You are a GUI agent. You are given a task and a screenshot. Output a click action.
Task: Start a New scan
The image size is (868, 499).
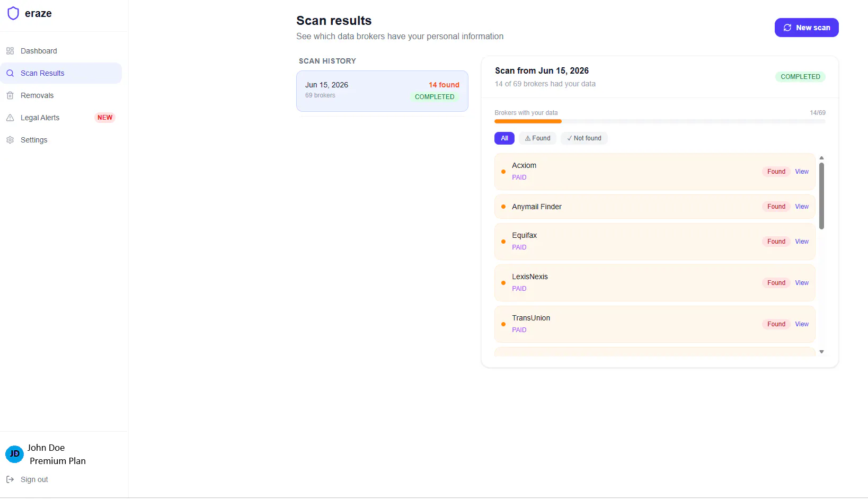[x=807, y=28]
